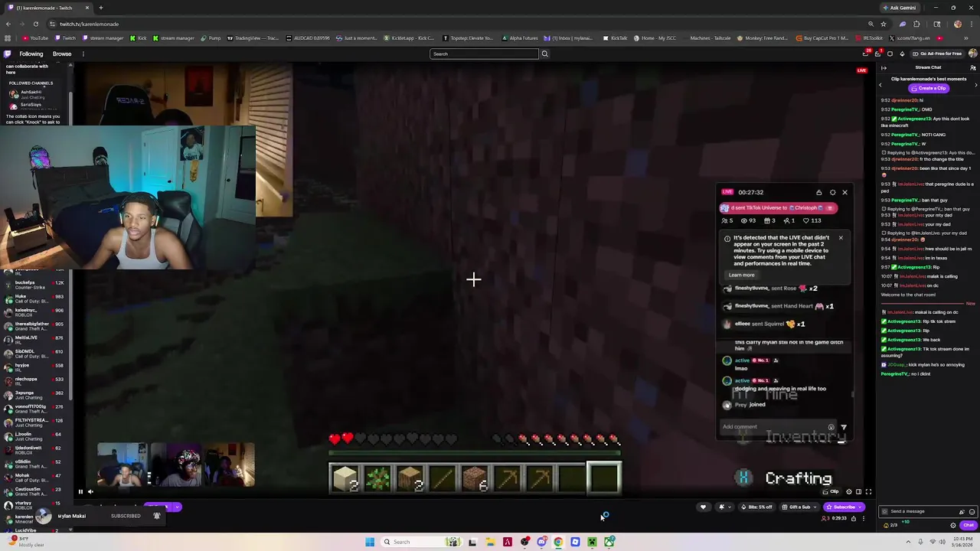
Task: Expand the notification options arrow by the bell
Action: (729, 507)
